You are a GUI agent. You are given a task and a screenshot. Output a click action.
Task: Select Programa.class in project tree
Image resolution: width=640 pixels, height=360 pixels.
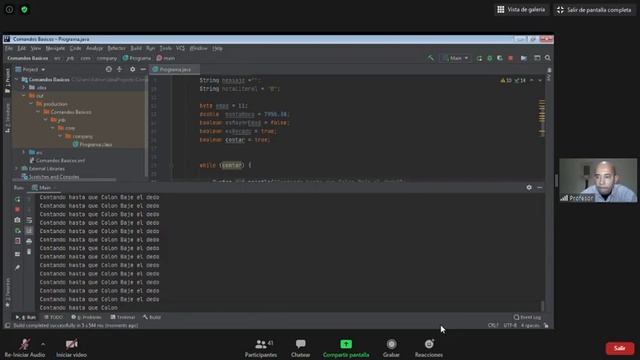point(92,144)
